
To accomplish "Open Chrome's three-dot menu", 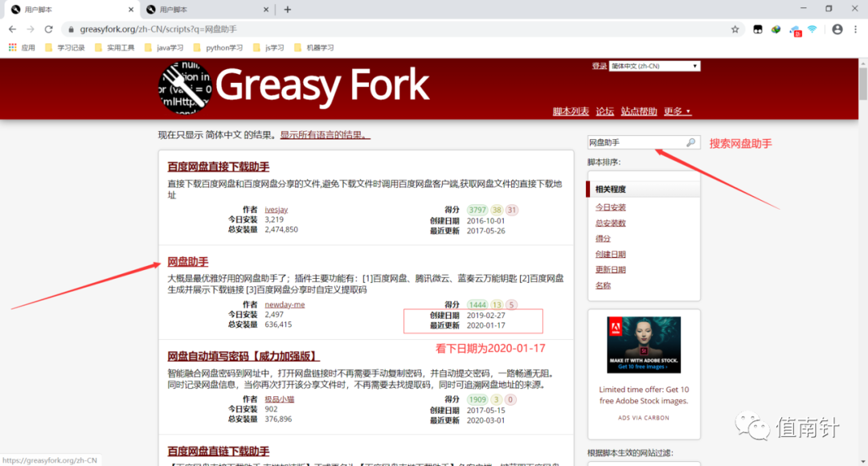I will (x=855, y=30).
